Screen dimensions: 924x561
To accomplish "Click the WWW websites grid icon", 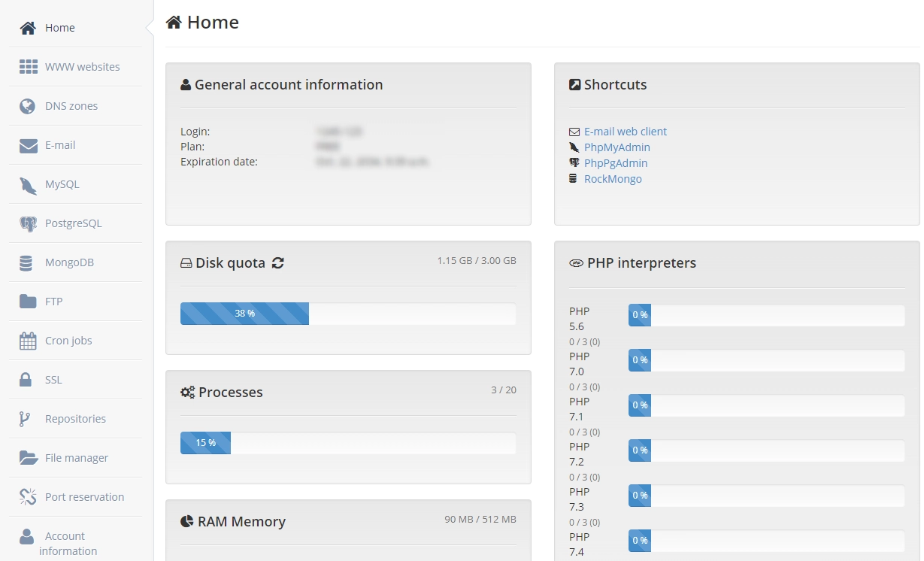I will tap(29, 67).
